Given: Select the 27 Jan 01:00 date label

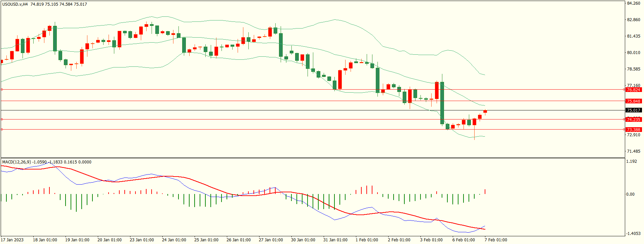Looking at the screenshot, I should pos(271,240).
